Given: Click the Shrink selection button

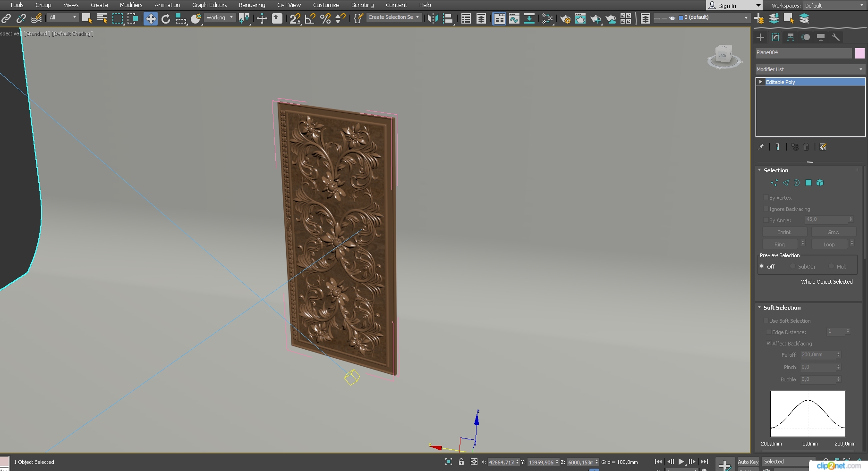Looking at the screenshot, I should 784,232.
